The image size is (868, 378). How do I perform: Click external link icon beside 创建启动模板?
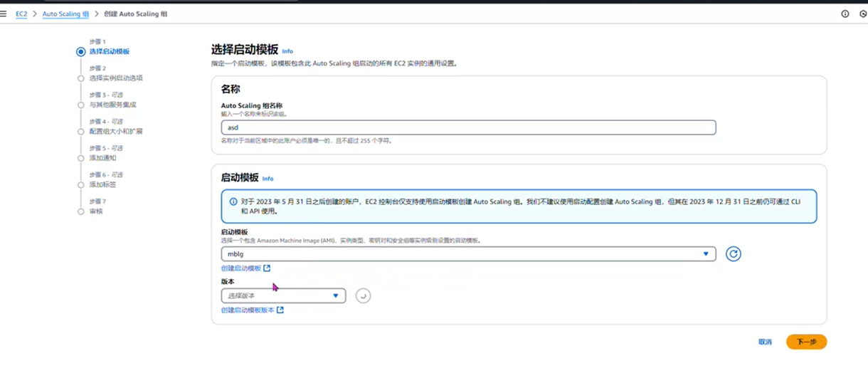click(x=267, y=268)
